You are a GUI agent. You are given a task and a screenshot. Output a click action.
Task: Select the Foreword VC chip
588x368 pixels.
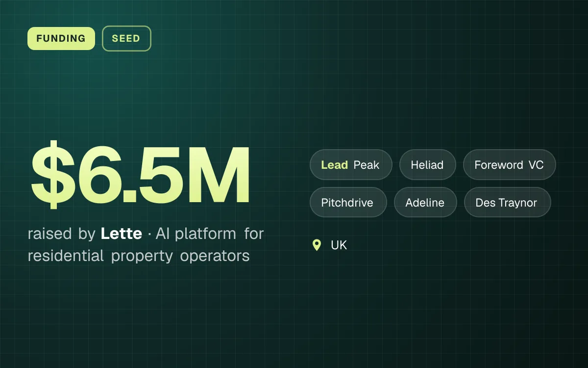pos(510,165)
